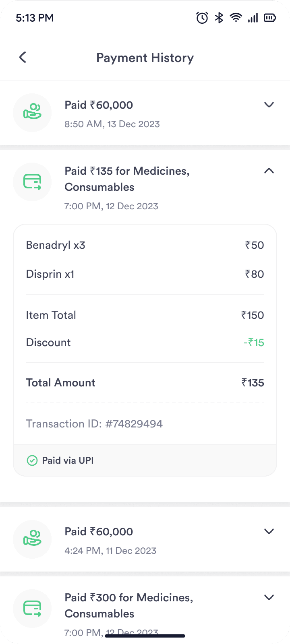The width and height of the screenshot is (290, 644).
Task: Click hand-coin icon for 13 Dec payment
Action: click(32, 113)
